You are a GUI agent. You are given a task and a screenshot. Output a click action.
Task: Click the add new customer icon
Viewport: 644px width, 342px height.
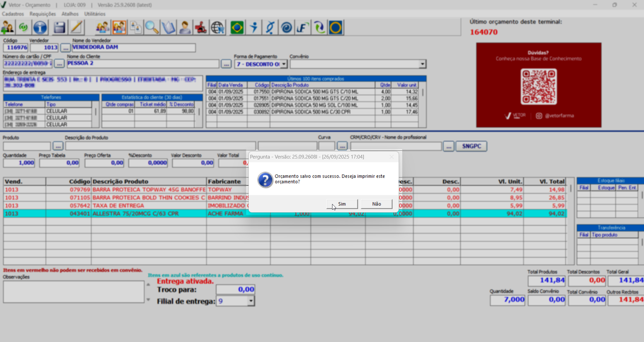coord(7,28)
